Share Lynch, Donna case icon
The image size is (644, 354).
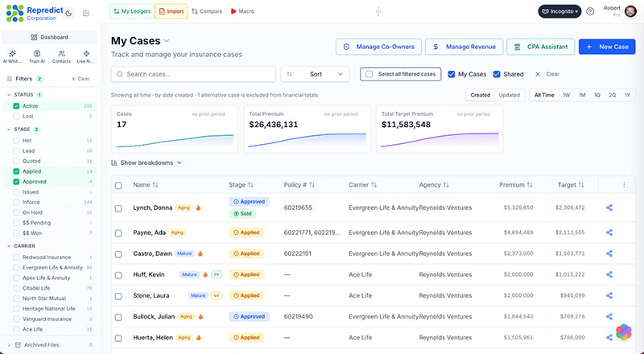609,208
